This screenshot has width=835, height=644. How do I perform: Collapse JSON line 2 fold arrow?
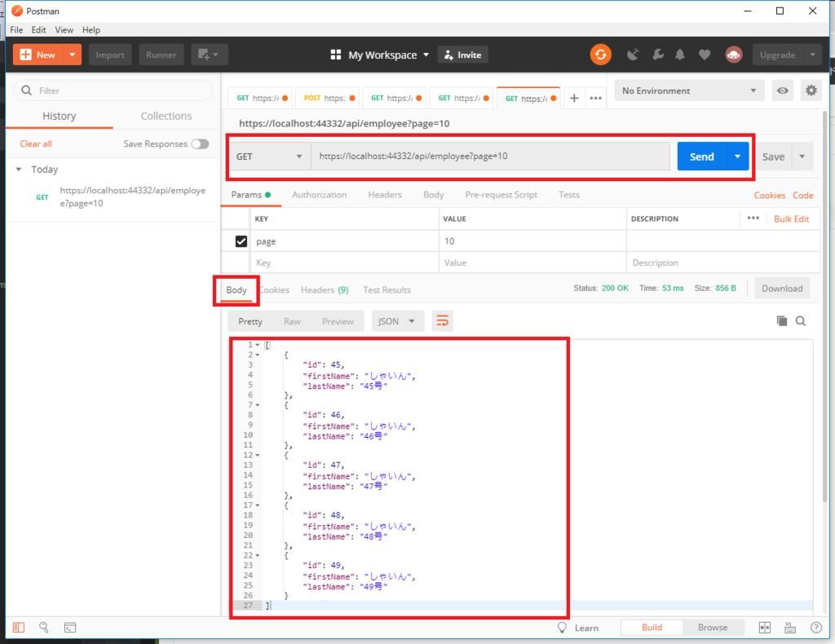click(258, 355)
